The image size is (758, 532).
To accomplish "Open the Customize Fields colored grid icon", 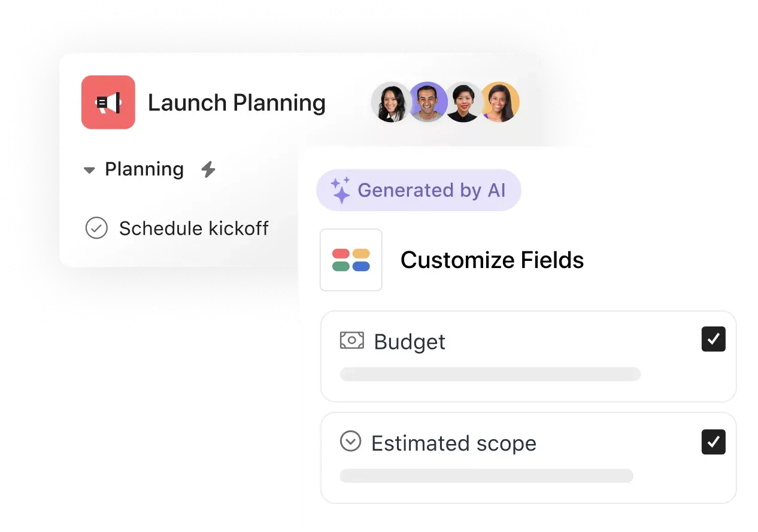I will (x=351, y=260).
